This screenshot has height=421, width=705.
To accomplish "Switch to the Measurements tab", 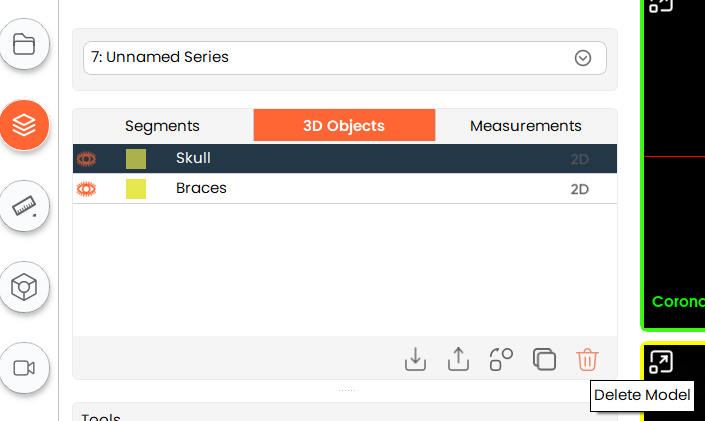I will [x=525, y=126].
